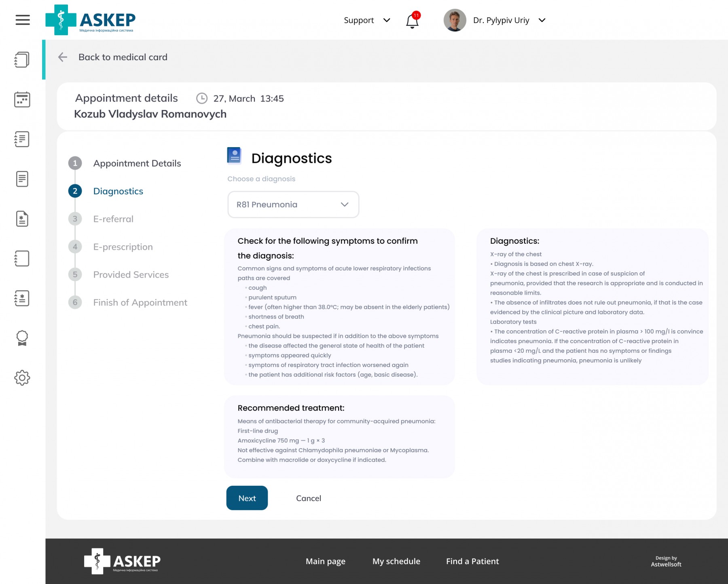Click Back to medical card link
The height and width of the screenshot is (584, 728).
click(123, 57)
